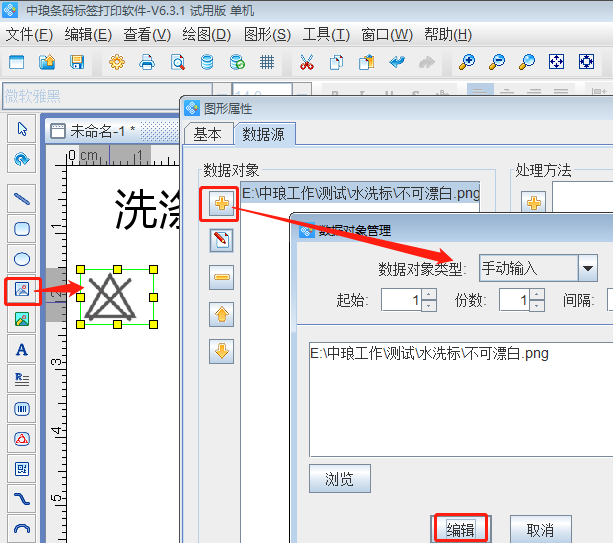This screenshot has height=543, width=613.
Task: Switch to the 基本 tab
Action: coord(207,134)
